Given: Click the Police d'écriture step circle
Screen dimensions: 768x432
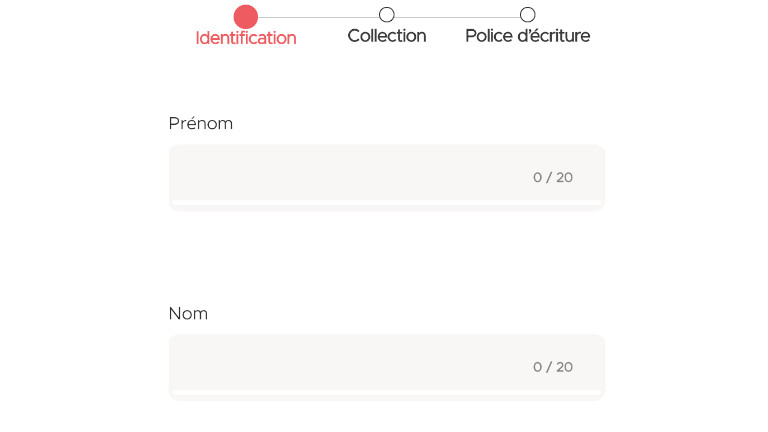Looking at the screenshot, I should pos(528,15).
